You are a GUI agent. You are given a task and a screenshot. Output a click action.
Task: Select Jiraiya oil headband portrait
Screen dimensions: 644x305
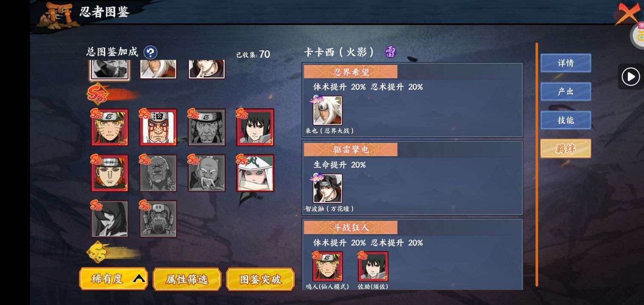coord(158,127)
